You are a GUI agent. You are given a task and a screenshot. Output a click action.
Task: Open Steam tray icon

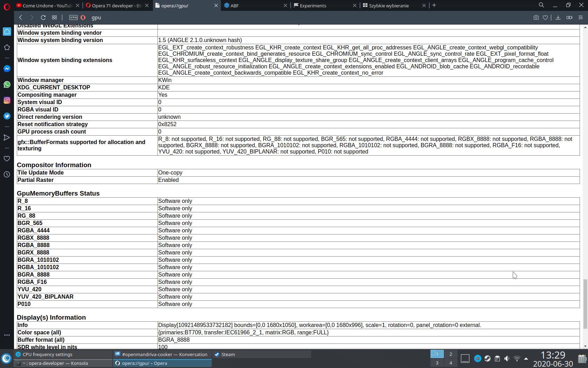pyautogui.click(x=487, y=359)
